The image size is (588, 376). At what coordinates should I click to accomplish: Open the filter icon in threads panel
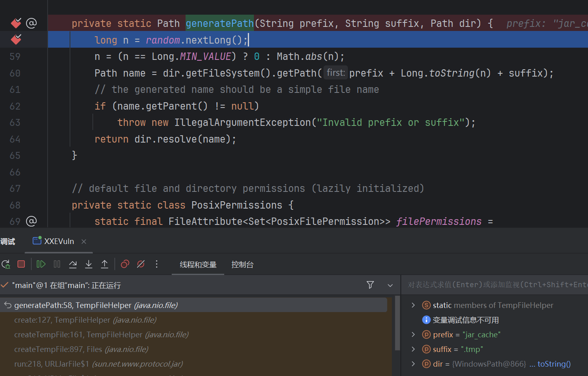370,285
